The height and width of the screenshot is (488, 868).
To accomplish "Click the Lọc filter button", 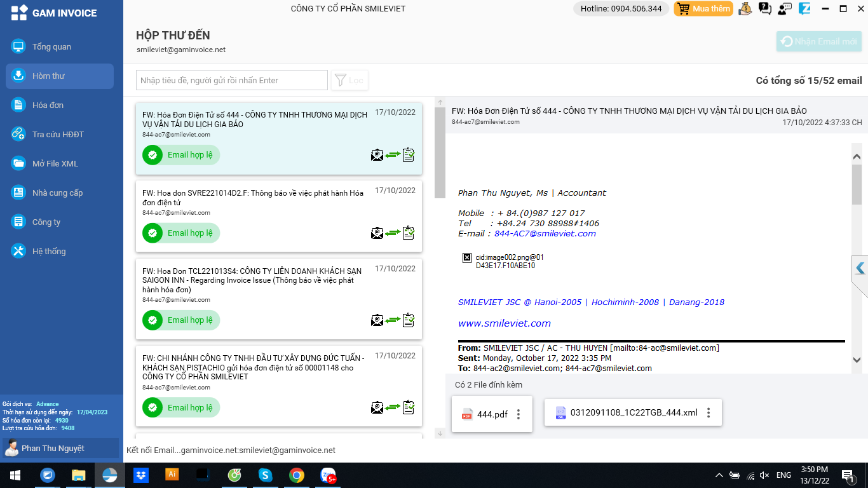I will pyautogui.click(x=349, y=80).
